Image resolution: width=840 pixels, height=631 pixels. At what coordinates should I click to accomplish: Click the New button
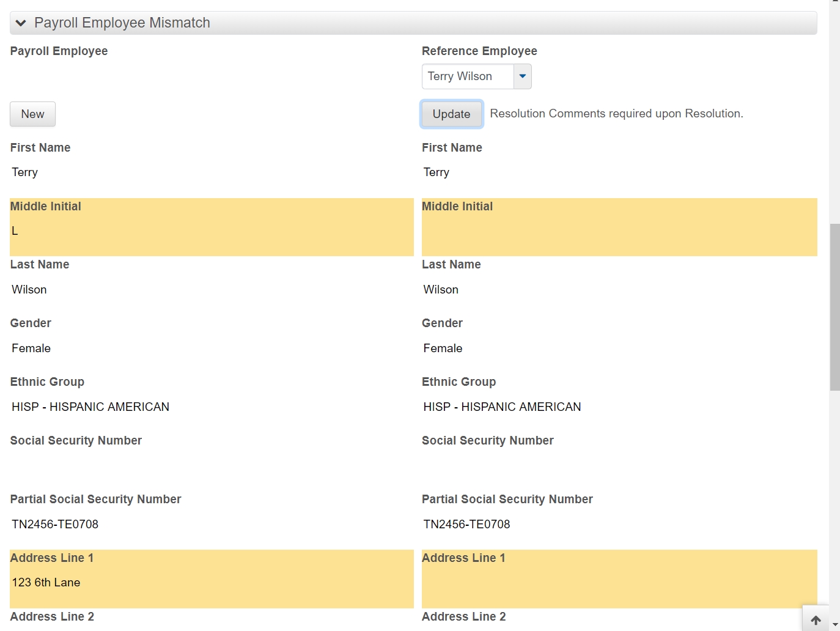[x=32, y=114]
